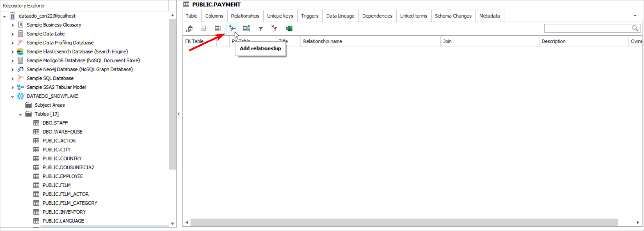
Task: Toggle the filter funnel icon
Action: [261, 29]
